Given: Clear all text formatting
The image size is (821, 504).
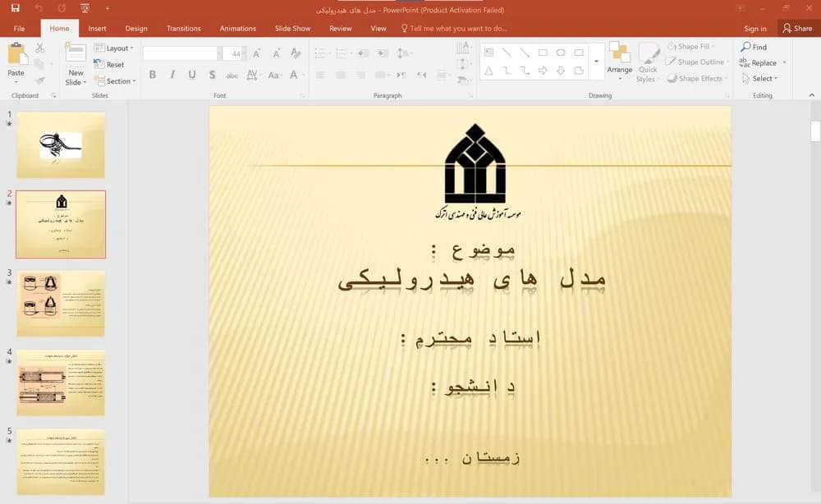Looking at the screenshot, I should point(296,53).
